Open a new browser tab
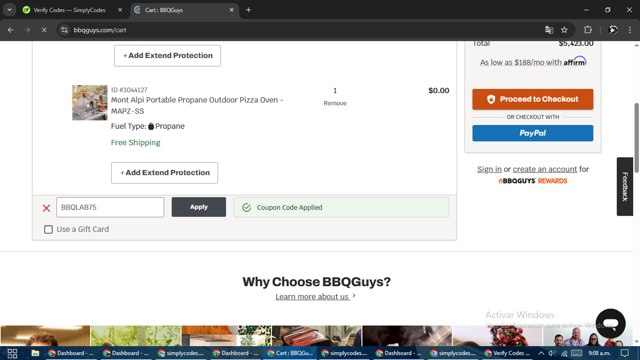Image resolution: width=640 pixels, height=360 pixels. coord(248,10)
